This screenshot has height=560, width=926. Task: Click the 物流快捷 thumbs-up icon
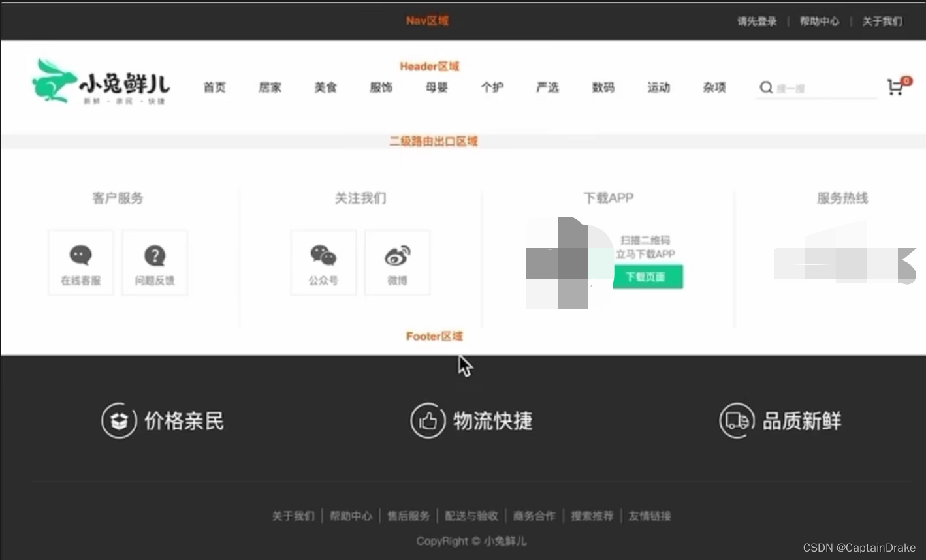(428, 421)
